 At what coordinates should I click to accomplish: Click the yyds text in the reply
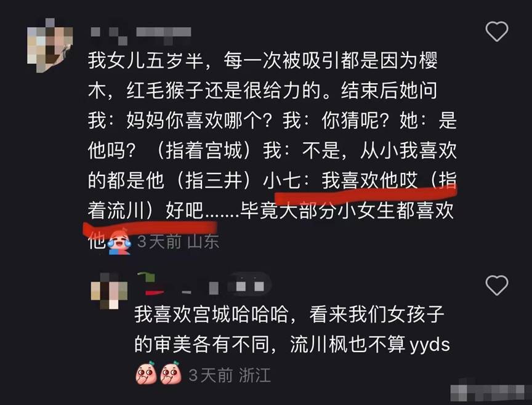click(x=430, y=345)
